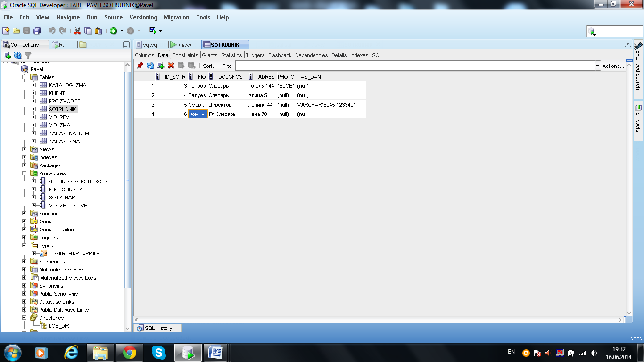This screenshot has width=644, height=362.
Task: Click the PAS_DAN column header
Action: pos(331,76)
